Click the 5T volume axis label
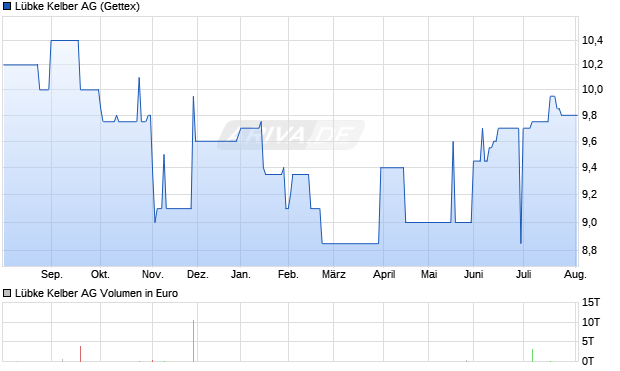The height and width of the screenshot is (371, 620). (588, 341)
